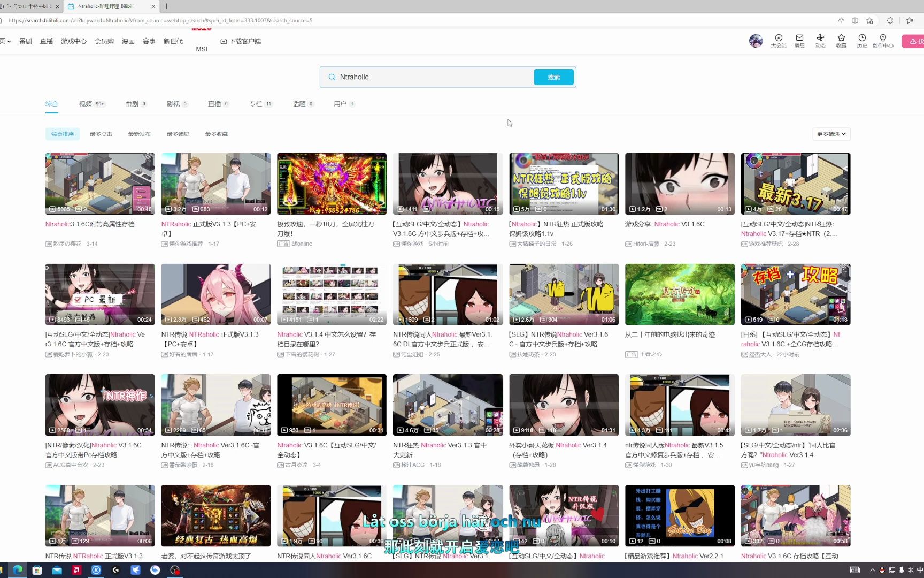This screenshot has height=578, width=924.
Task: Open the browser extensions puzzle icon
Action: tap(890, 20)
